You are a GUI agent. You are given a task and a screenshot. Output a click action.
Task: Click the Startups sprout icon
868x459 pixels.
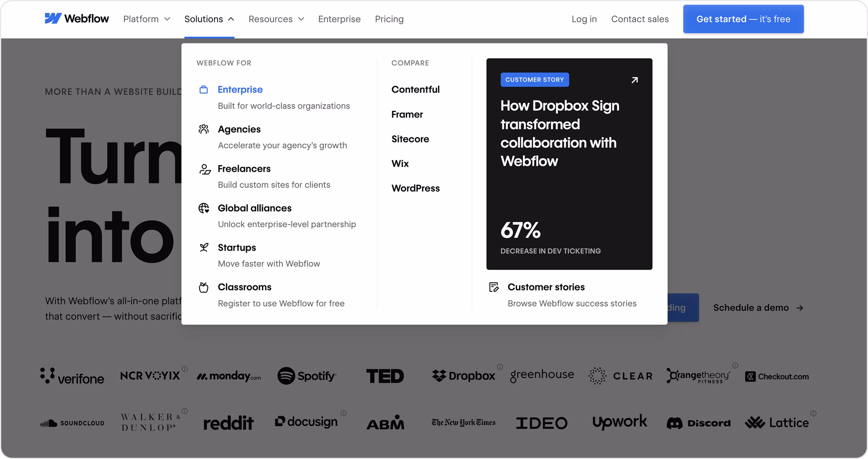point(203,248)
